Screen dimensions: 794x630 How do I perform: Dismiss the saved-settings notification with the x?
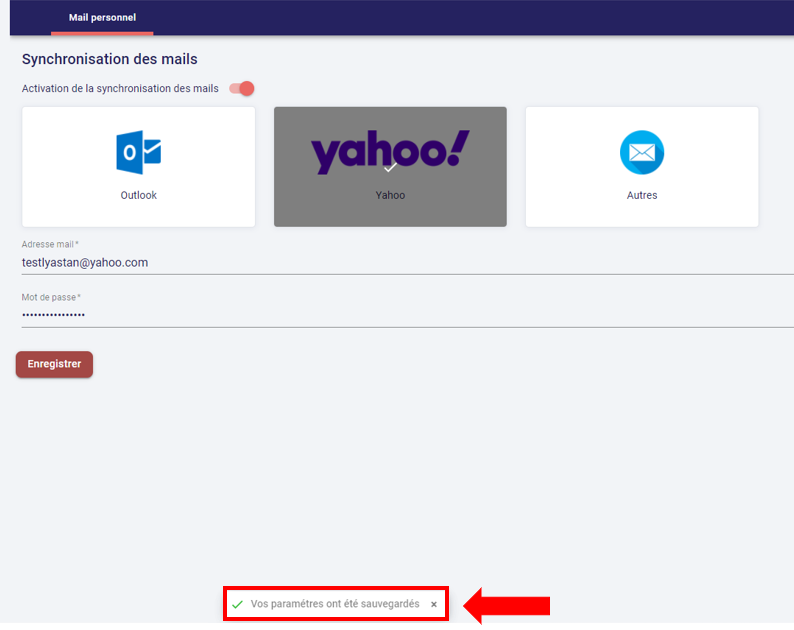click(x=434, y=605)
